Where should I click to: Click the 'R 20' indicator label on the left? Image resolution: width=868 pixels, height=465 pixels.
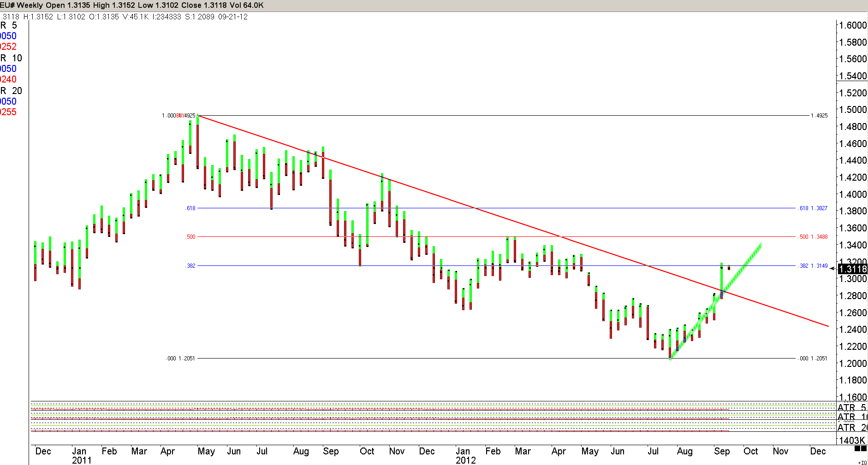point(11,91)
